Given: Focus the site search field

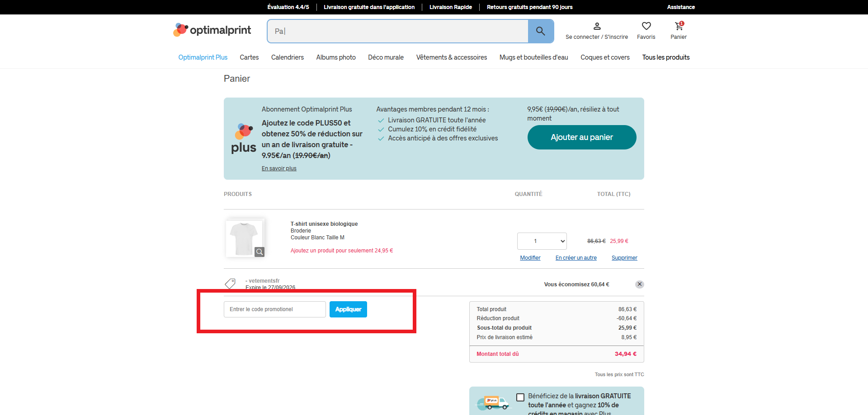Looking at the screenshot, I should point(398,31).
